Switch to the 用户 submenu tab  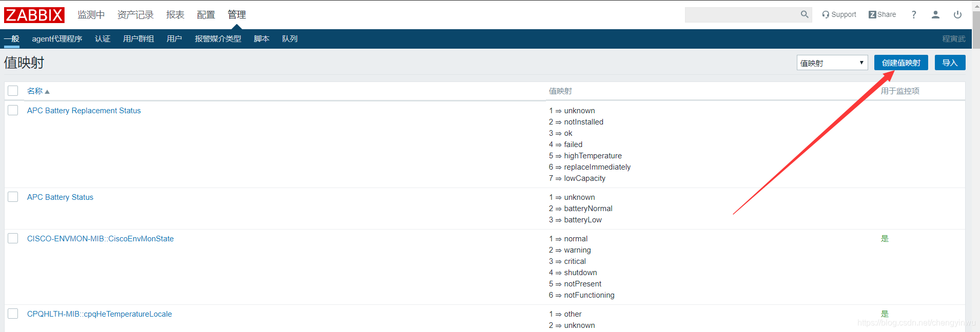click(174, 39)
